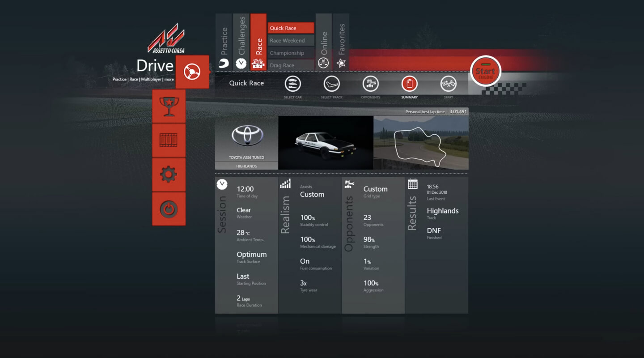Click the DNF finished result
Image resolution: width=644 pixels, height=358 pixels.
click(x=434, y=230)
